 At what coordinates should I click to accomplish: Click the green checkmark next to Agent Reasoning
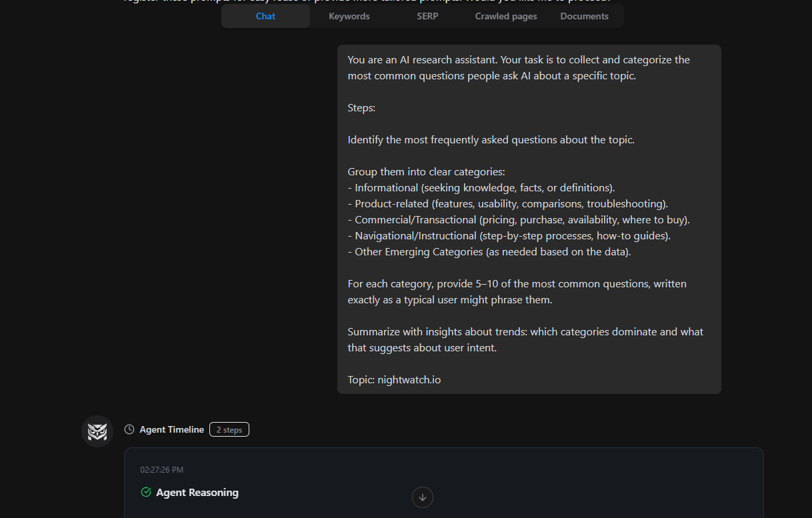[x=145, y=492]
